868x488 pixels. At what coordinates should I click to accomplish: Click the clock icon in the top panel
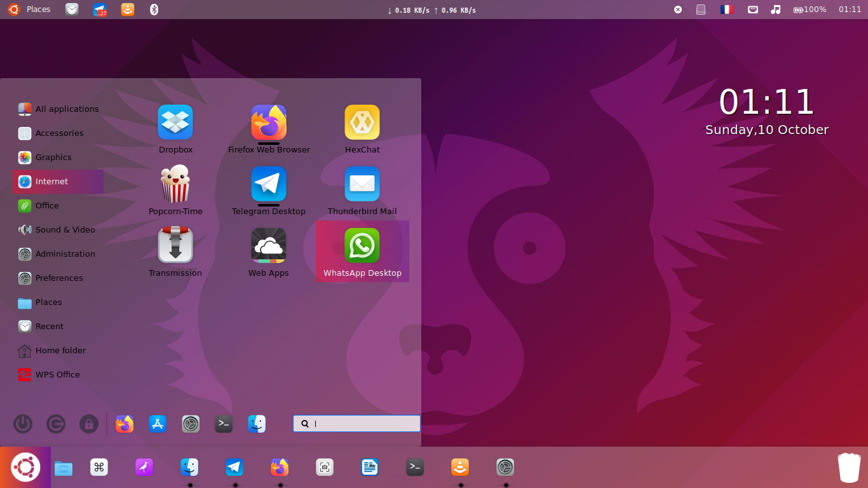72,10
